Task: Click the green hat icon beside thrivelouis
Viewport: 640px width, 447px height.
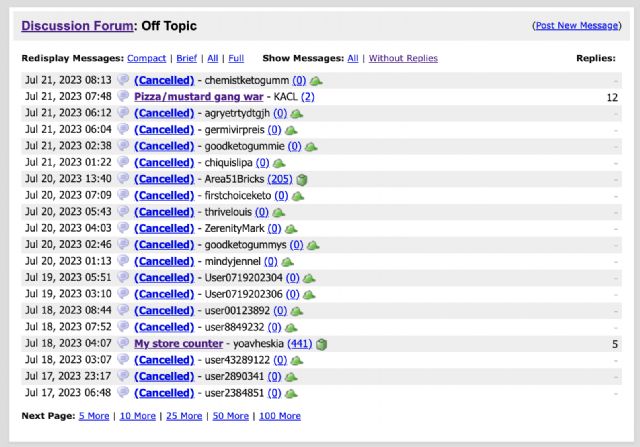Action: point(281,212)
